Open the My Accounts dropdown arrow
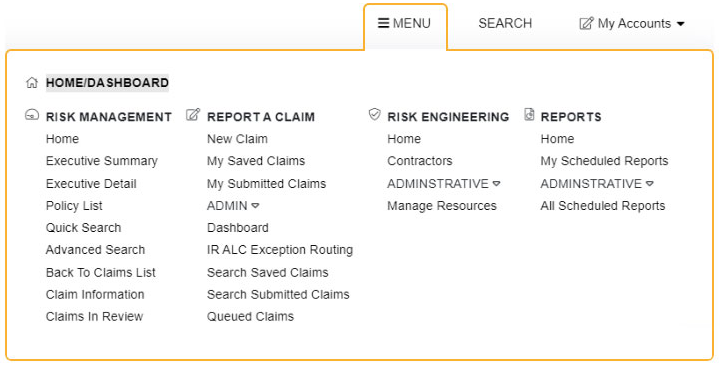The height and width of the screenshot is (369, 720). click(681, 24)
